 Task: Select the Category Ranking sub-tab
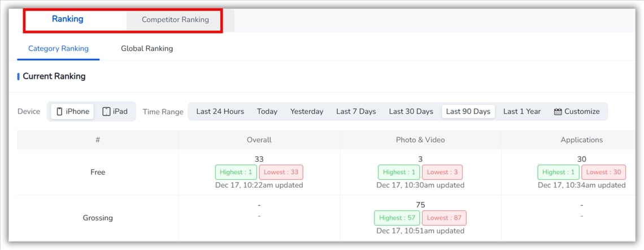(58, 49)
